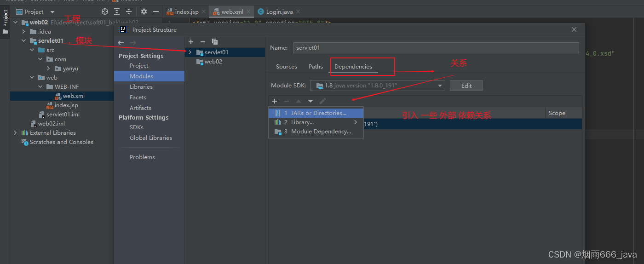Click the add module plus icon
The image size is (644, 264).
coord(191,42)
